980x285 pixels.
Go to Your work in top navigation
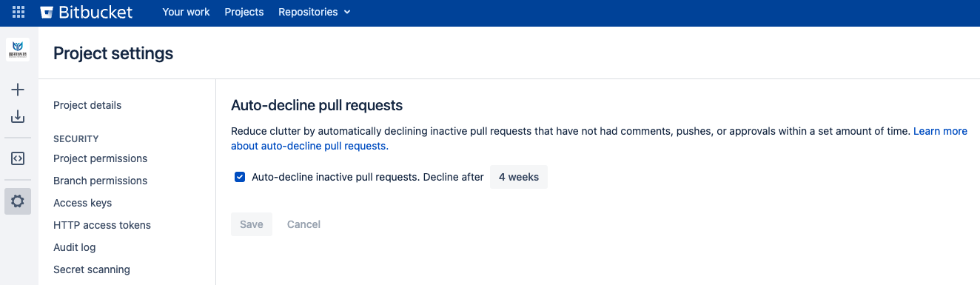pos(186,13)
